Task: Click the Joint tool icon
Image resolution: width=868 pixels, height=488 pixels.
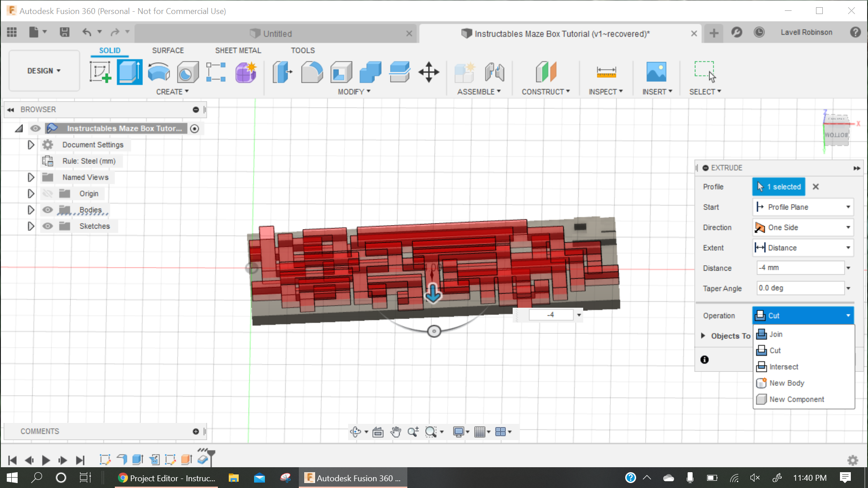Action: [x=495, y=72]
